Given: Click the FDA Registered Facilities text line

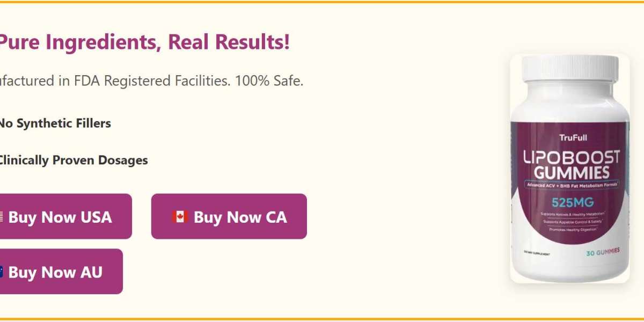Looking at the screenshot, I should point(150,81).
